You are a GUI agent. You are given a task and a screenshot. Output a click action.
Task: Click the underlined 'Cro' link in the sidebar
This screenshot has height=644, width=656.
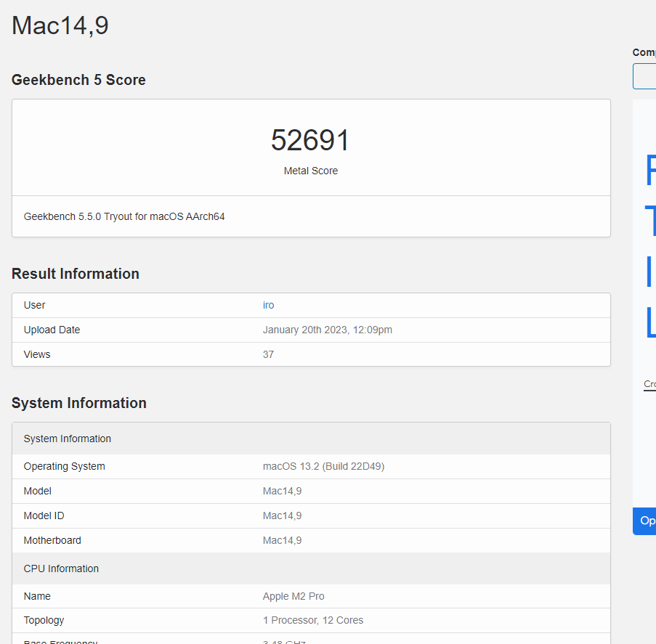pos(649,384)
